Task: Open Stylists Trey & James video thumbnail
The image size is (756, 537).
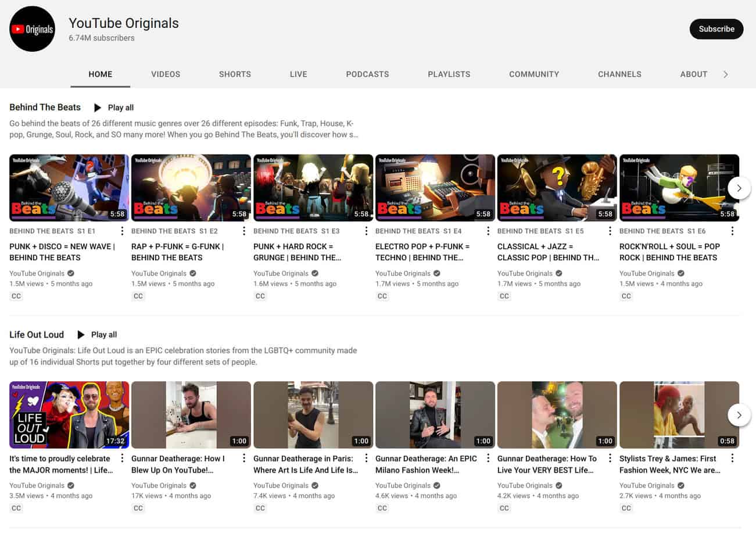Action: pyautogui.click(x=679, y=415)
